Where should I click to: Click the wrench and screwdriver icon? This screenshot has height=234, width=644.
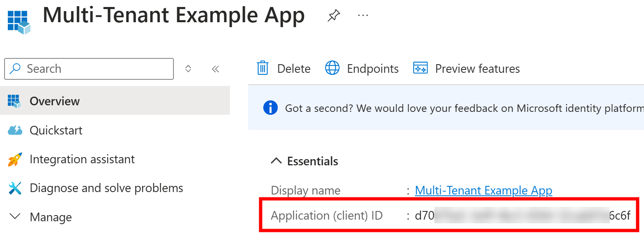[x=15, y=188]
